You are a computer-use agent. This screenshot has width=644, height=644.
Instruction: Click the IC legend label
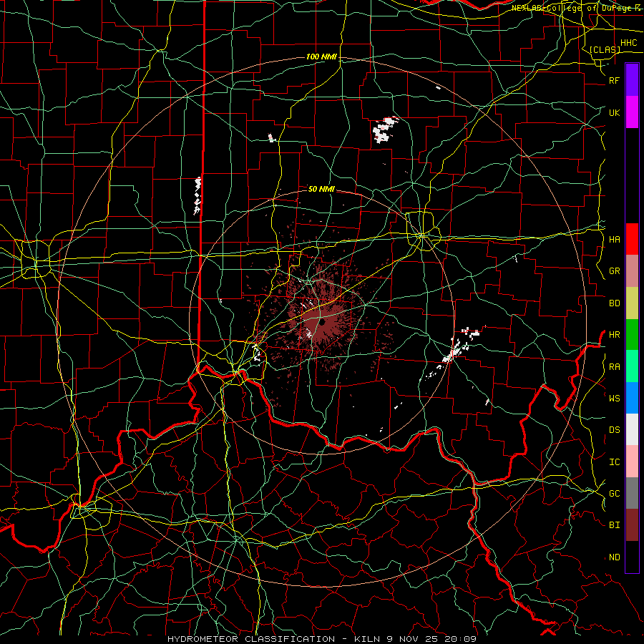click(614, 462)
